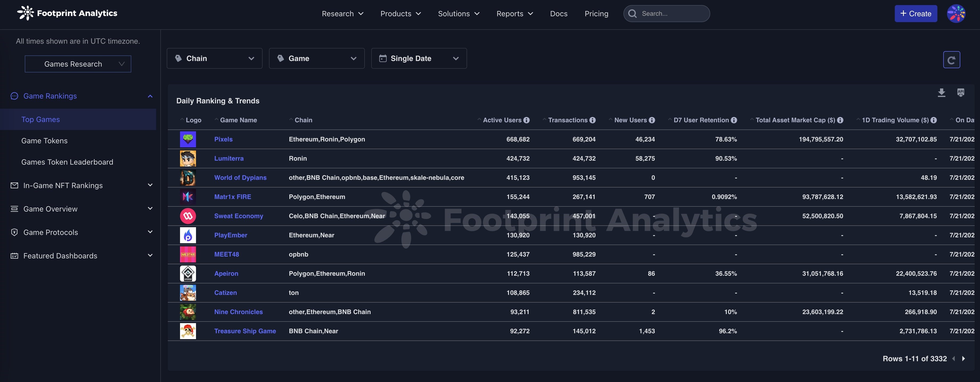The width and height of the screenshot is (980, 382).
Task: Click the refresh dashboard icon
Action: click(x=952, y=60)
